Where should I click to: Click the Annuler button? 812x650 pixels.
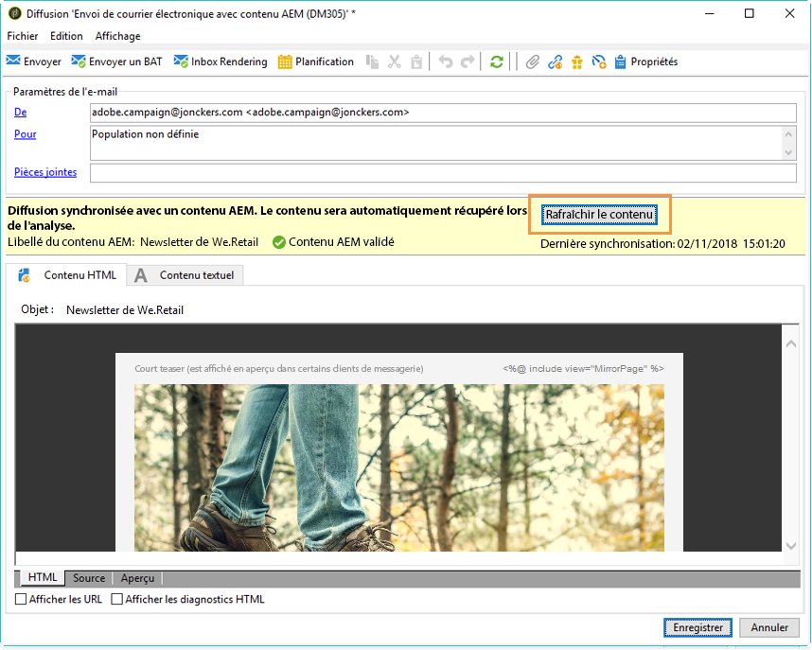click(769, 627)
